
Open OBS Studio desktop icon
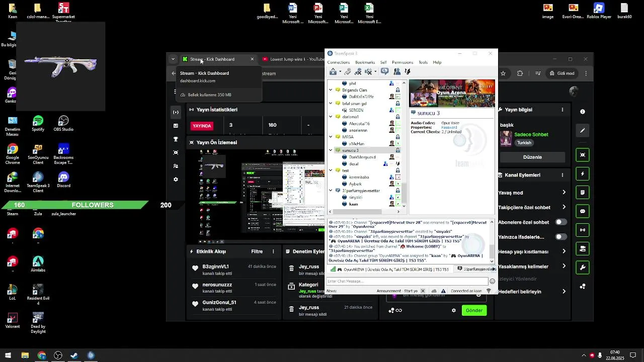coord(63,124)
